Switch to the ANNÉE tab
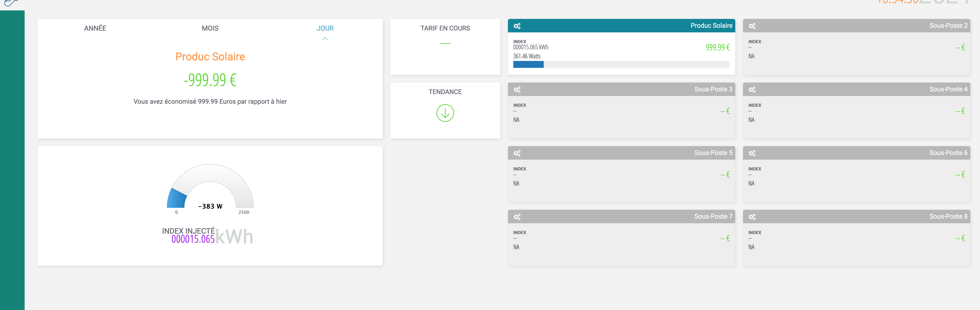The height and width of the screenshot is (310, 980). [95, 28]
